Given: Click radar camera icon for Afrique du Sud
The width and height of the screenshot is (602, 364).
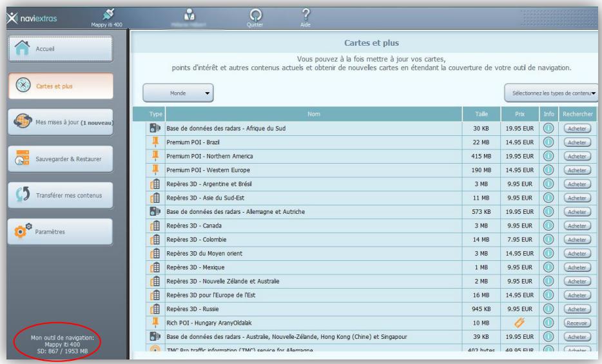Looking at the screenshot, I should [155, 128].
